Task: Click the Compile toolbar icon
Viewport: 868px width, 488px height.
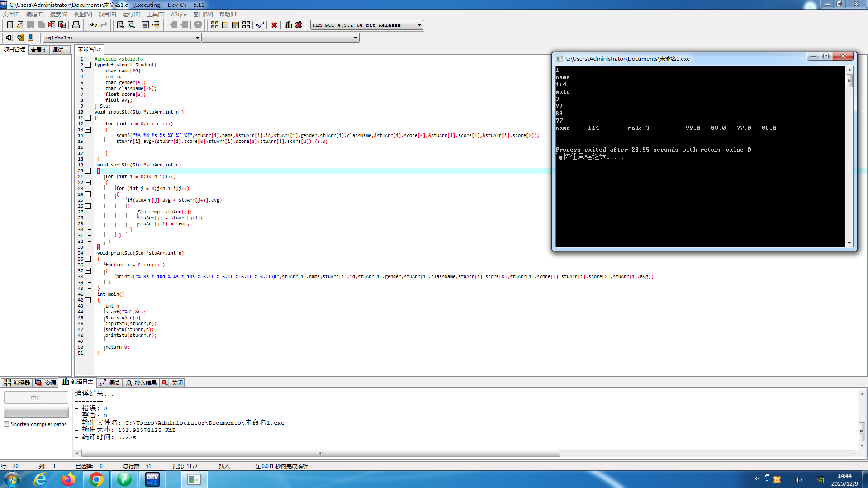Action: [x=215, y=25]
